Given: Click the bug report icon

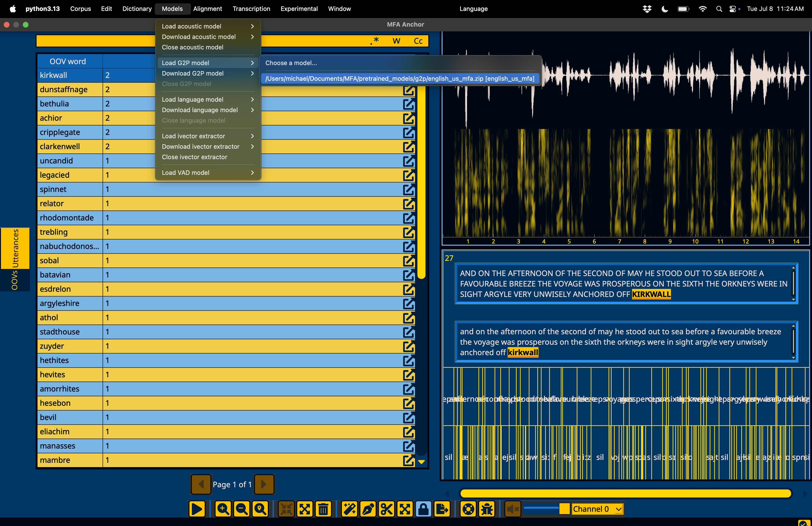Looking at the screenshot, I should (x=487, y=509).
